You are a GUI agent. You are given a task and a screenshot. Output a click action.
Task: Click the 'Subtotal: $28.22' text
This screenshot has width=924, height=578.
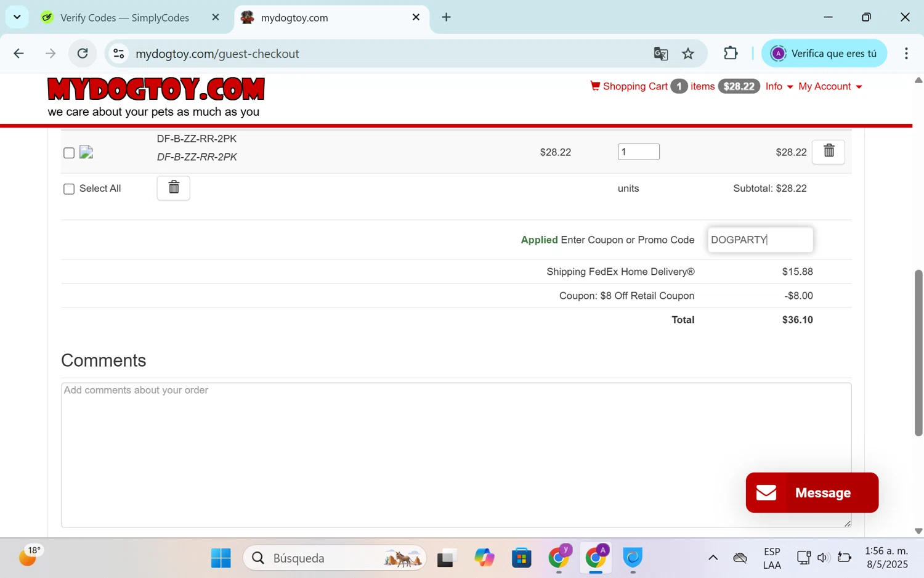tap(769, 189)
